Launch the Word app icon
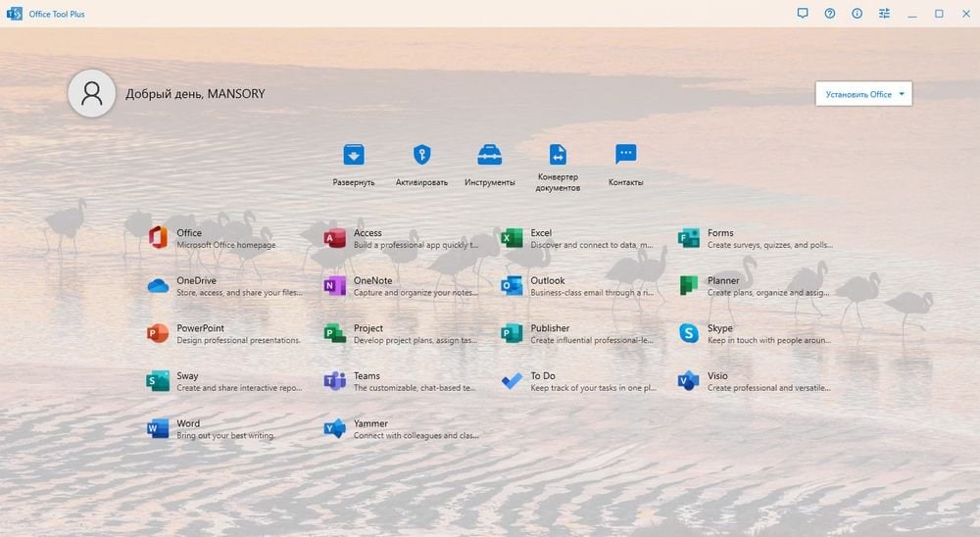 158,429
